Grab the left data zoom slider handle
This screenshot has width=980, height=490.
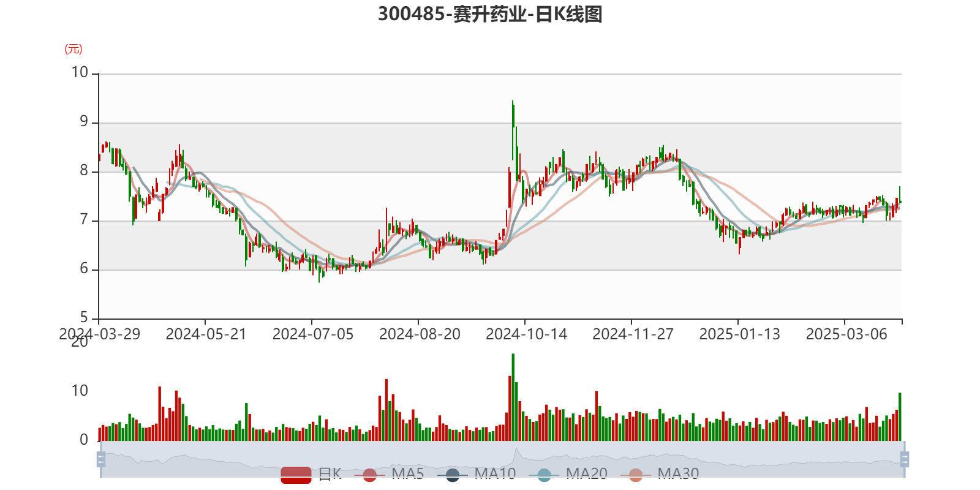click(101, 459)
